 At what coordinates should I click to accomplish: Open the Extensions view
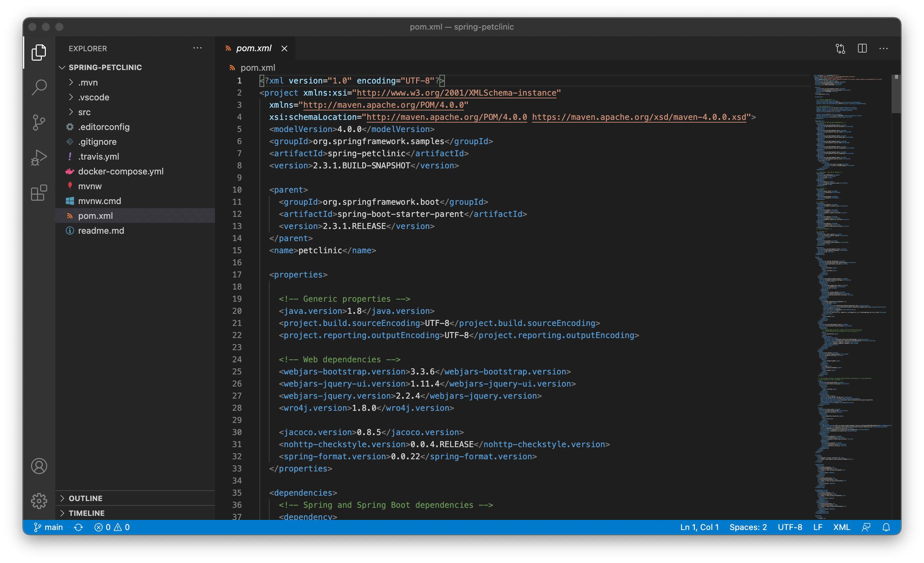point(39,193)
